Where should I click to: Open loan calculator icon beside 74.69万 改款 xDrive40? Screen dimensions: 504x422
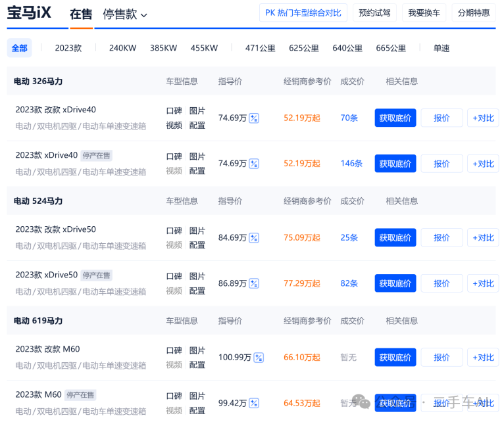pos(254,118)
